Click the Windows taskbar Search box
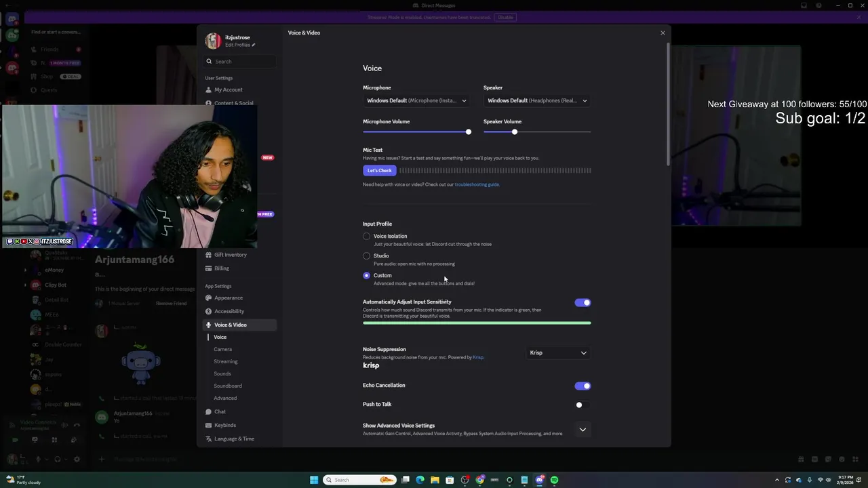 pos(360,480)
